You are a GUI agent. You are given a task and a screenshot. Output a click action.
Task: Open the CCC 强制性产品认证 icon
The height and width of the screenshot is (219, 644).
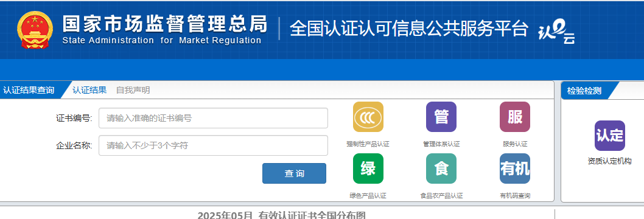tap(368, 117)
